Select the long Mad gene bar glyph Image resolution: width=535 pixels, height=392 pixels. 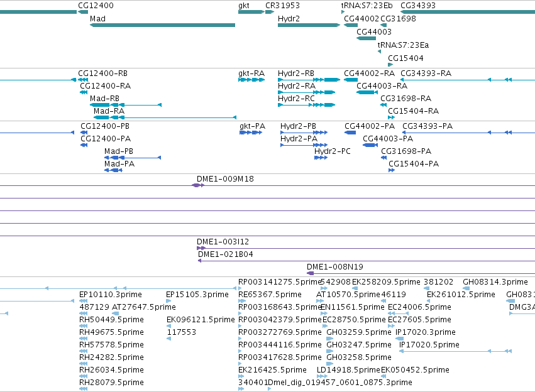(x=162, y=25)
